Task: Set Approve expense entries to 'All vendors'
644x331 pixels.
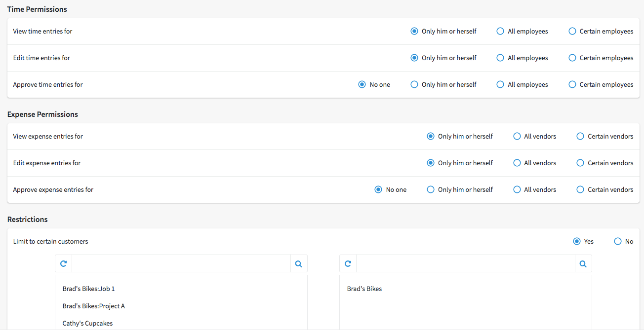Action: pos(517,189)
